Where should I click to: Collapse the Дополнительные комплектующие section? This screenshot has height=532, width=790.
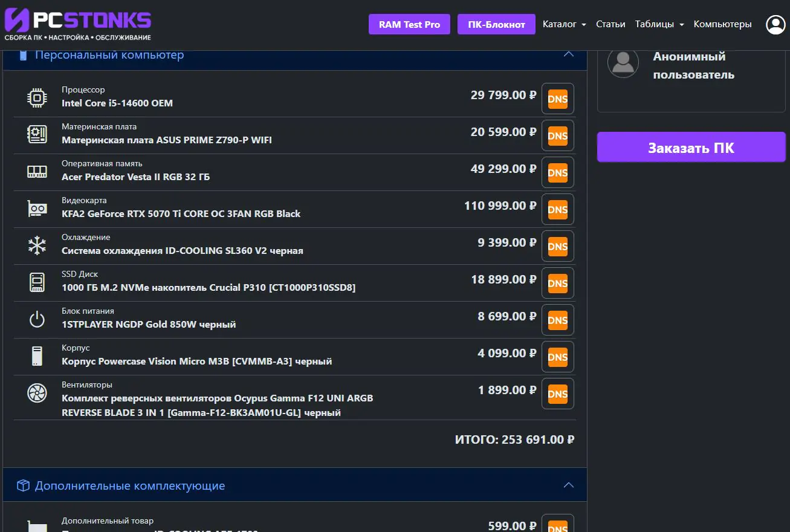(x=568, y=485)
